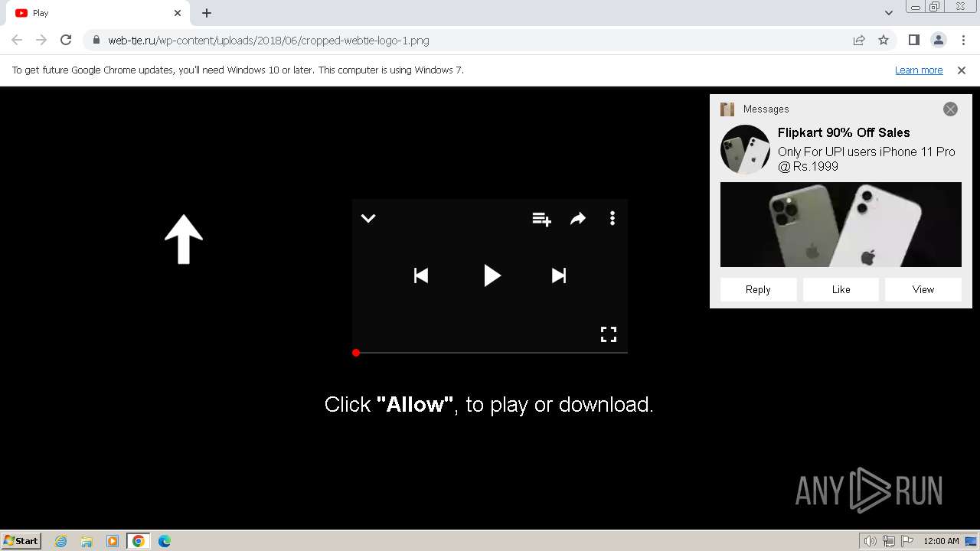The image size is (980, 551).
Task: Click the View notification button
Action: pos(923,289)
